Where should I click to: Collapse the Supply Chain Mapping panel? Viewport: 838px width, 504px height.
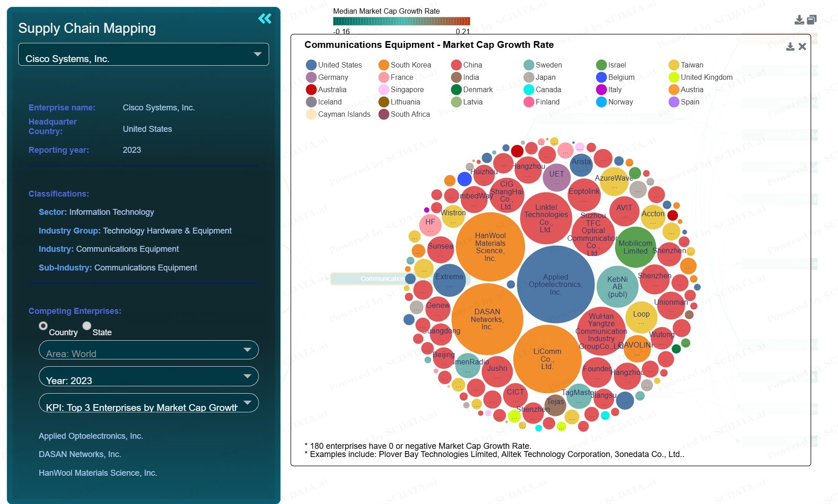pyautogui.click(x=265, y=19)
